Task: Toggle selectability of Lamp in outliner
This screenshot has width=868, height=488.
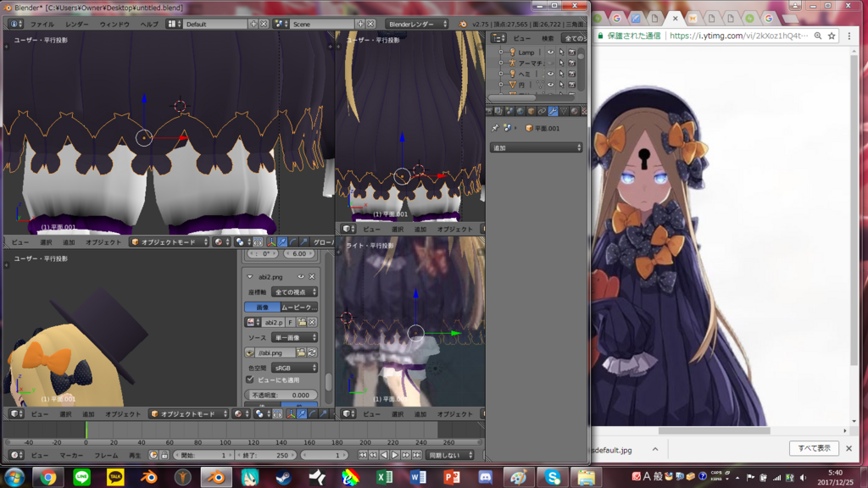Action: (561, 52)
